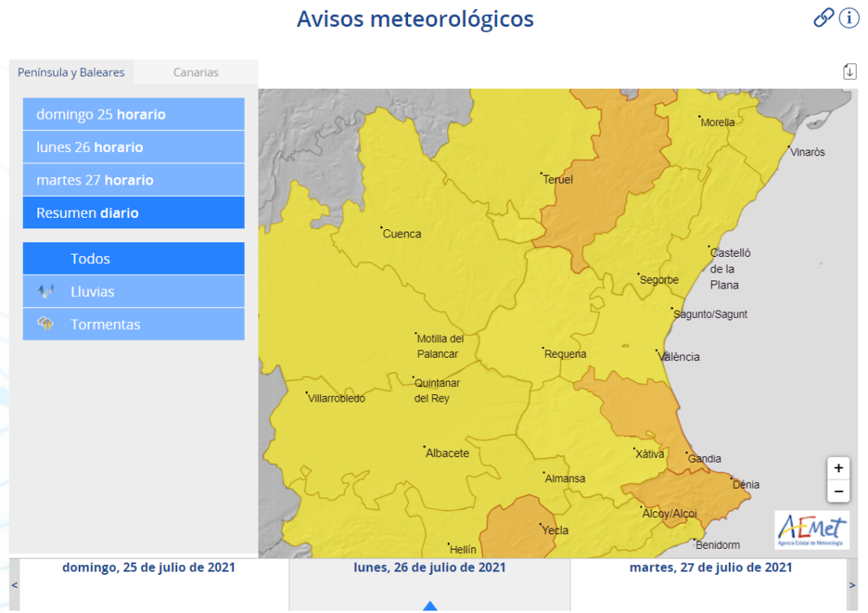This screenshot has width=868, height=613.
Task: Show martes 27 horario warnings
Action: coord(133,180)
